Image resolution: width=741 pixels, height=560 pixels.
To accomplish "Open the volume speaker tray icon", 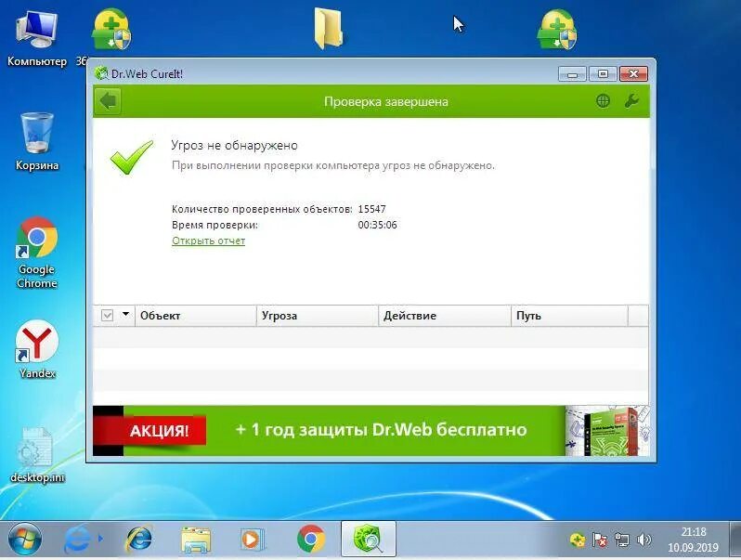I will (x=644, y=540).
